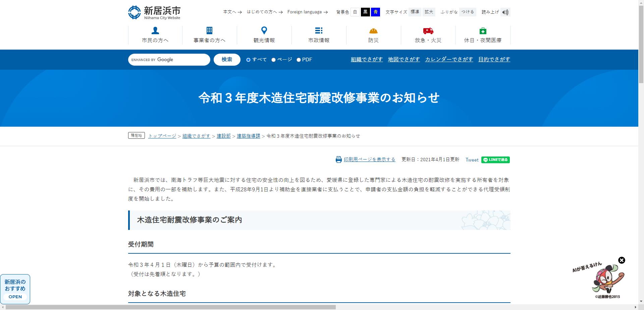
Task: Open 観光情報 via the location pin icon
Action: (x=264, y=30)
